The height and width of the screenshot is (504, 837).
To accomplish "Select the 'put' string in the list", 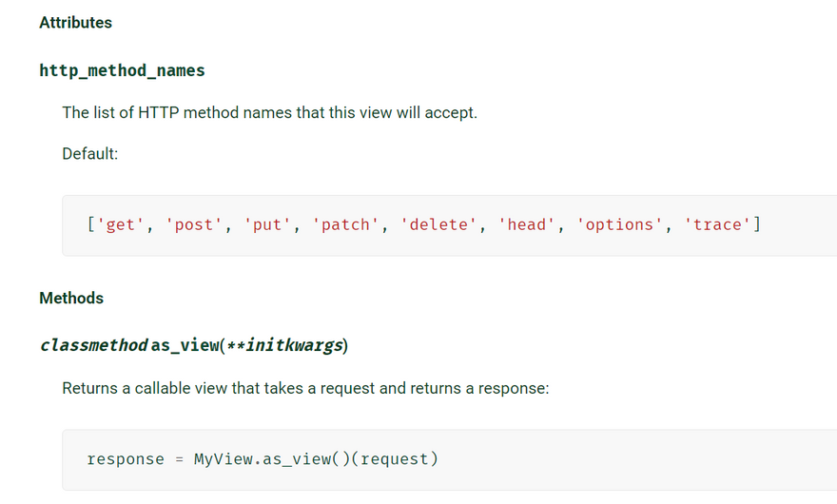I will [x=269, y=225].
